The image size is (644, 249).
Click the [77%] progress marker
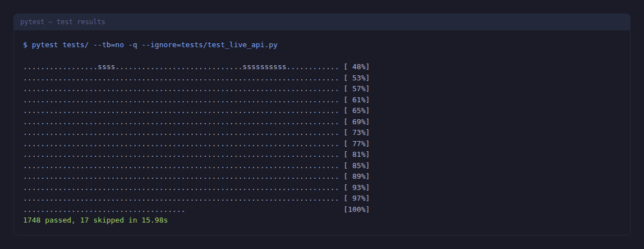(x=356, y=143)
